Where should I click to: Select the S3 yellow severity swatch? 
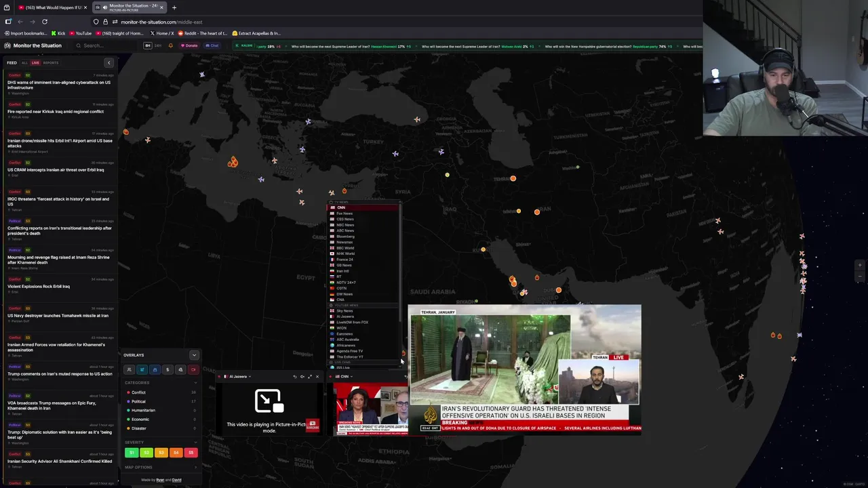pyautogui.click(x=161, y=452)
